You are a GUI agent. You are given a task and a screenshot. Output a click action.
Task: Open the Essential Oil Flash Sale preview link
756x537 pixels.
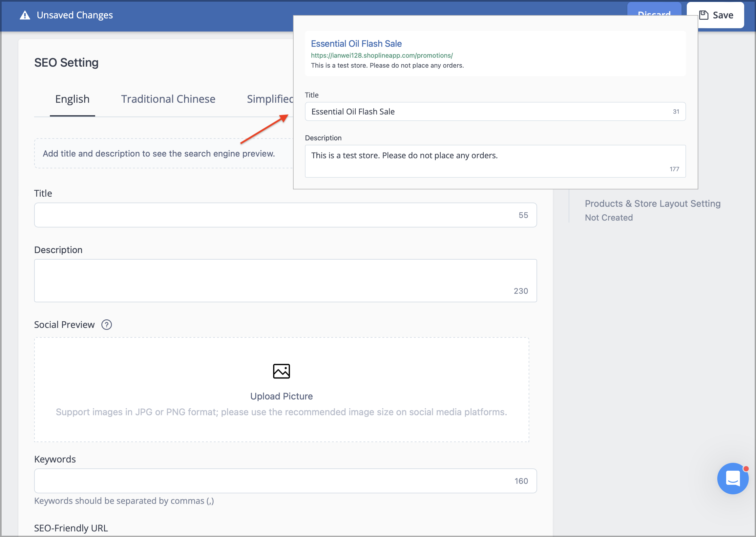[356, 43]
